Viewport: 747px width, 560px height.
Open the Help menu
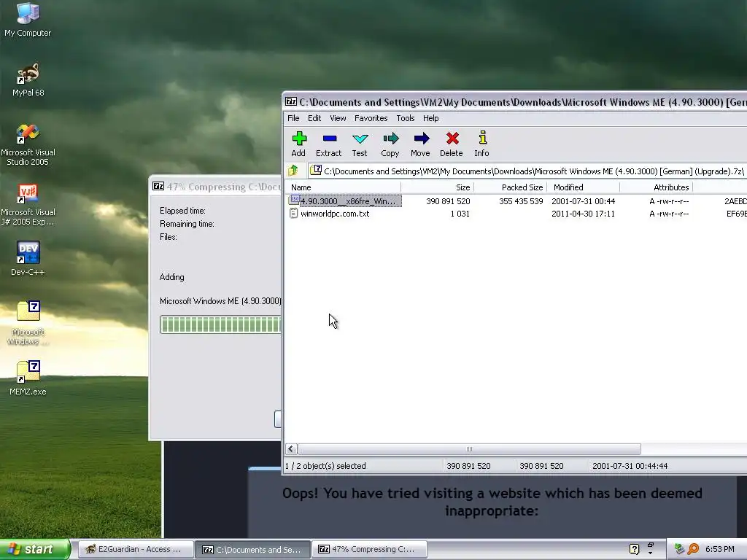tap(430, 118)
